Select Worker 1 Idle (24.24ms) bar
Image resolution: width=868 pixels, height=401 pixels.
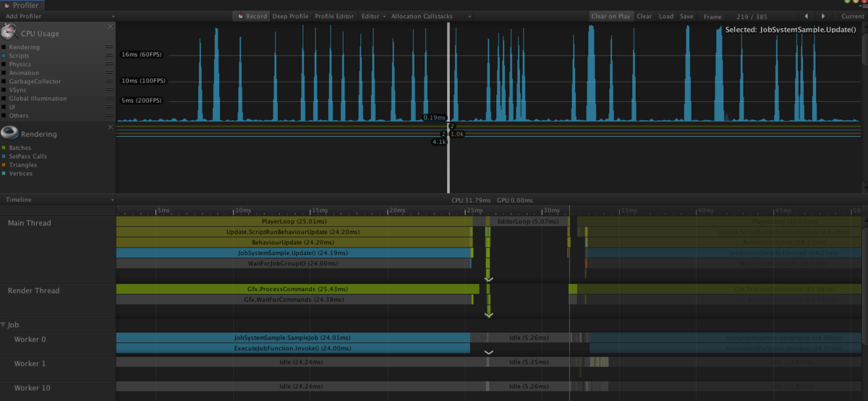299,362
